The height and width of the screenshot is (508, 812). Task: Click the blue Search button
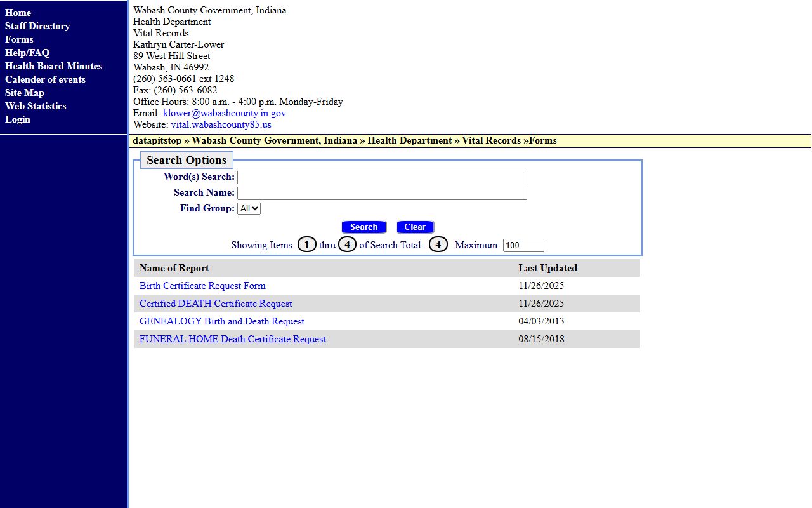[x=363, y=227]
